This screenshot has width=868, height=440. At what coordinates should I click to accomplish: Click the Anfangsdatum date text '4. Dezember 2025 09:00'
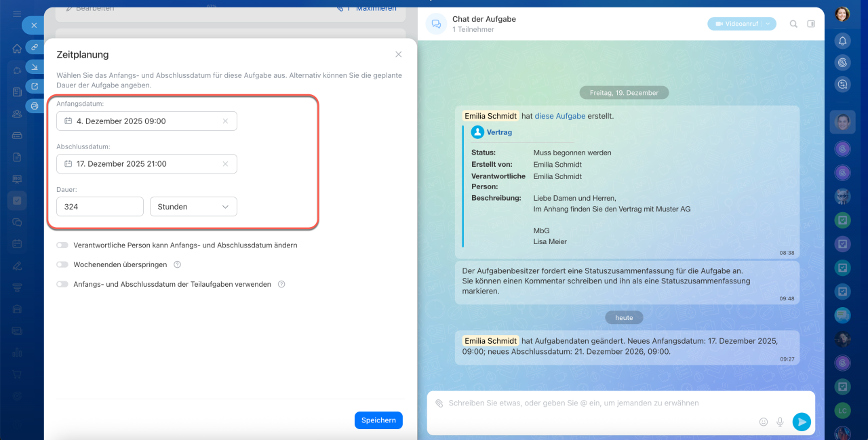(x=121, y=121)
